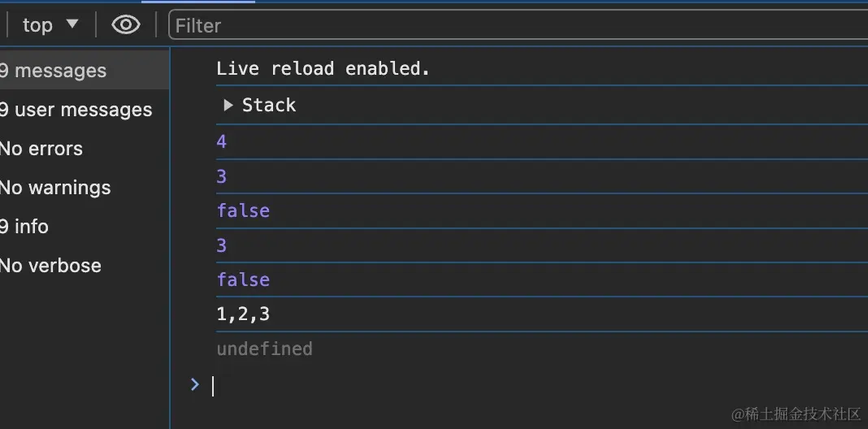Click the Stack label text
Viewport: 868px width, 429px height.
[x=269, y=106]
